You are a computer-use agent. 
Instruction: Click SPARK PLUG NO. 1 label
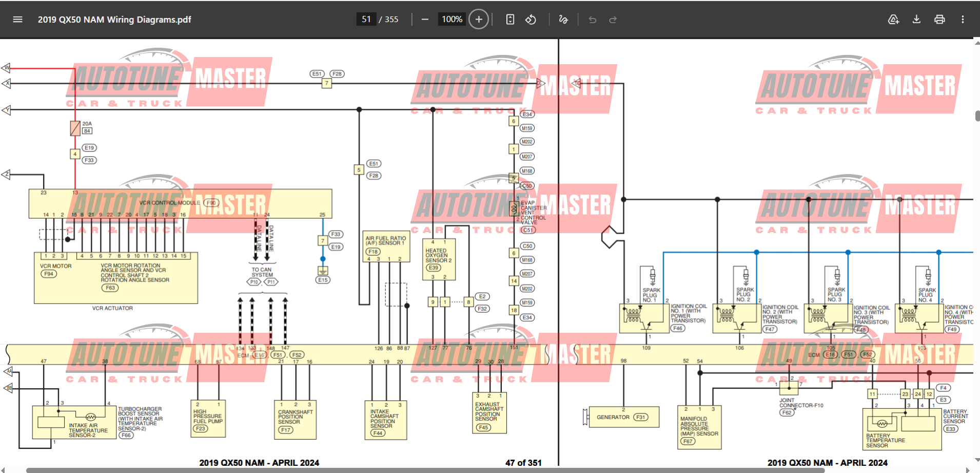coord(651,295)
